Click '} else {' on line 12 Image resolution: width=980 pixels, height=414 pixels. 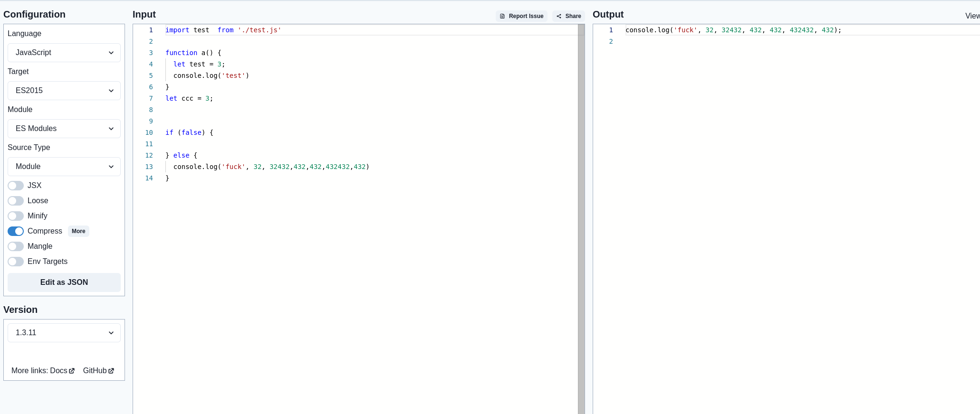[181, 155]
